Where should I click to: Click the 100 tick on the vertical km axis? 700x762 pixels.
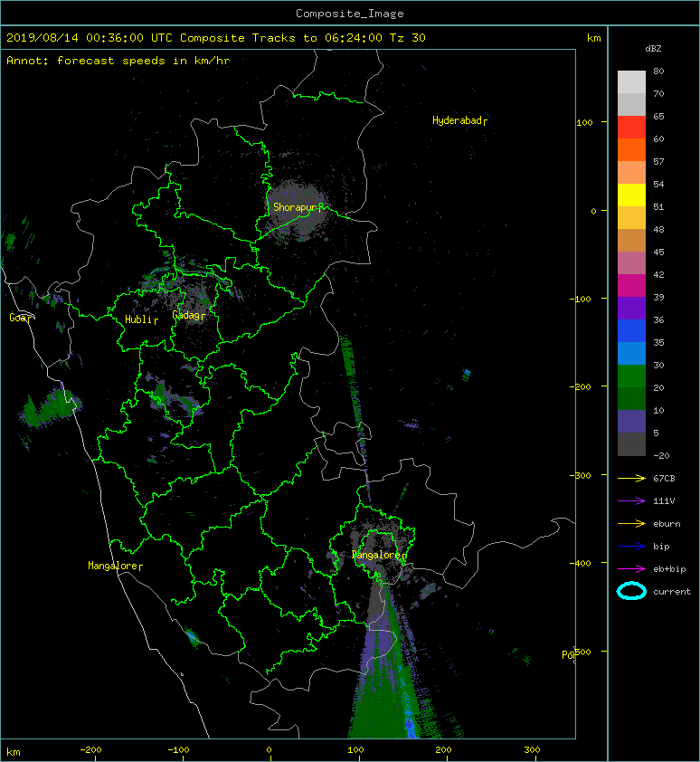coord(585,122)
